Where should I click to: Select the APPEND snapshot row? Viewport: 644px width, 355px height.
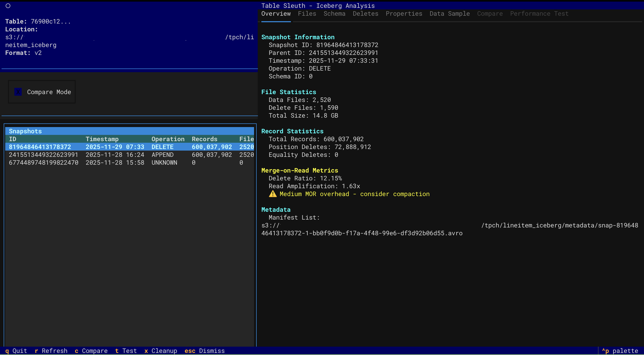click(131, 155)
